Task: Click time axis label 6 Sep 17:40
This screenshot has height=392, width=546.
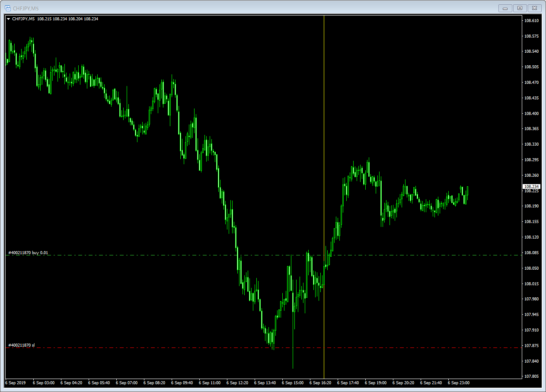Action: 348,383
